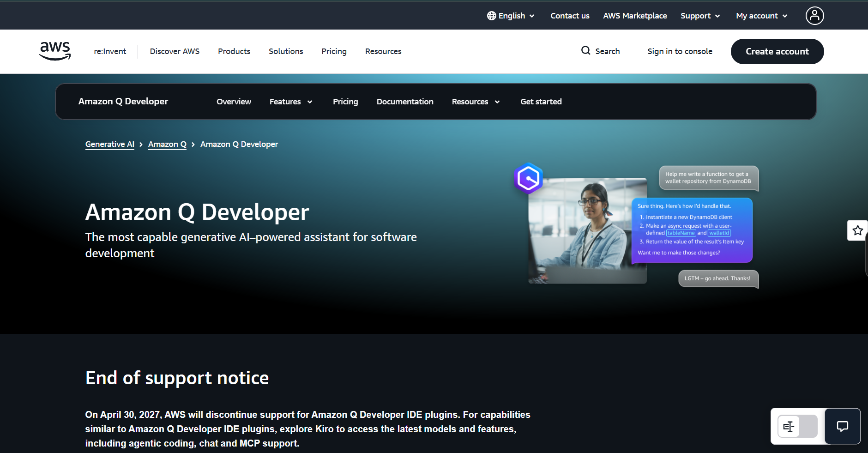Click the Contact us link

570,16
